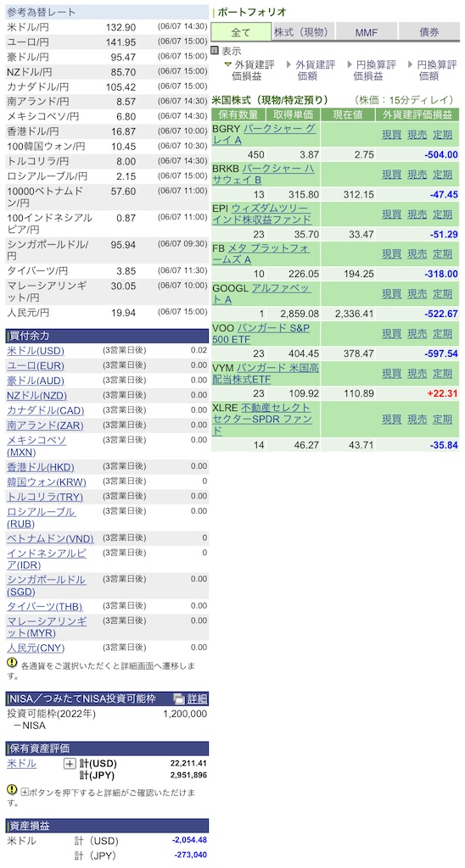Open トルコリラ(TRY) buying power link
This screenshot has width=465, height=868.
coord(45,496)
